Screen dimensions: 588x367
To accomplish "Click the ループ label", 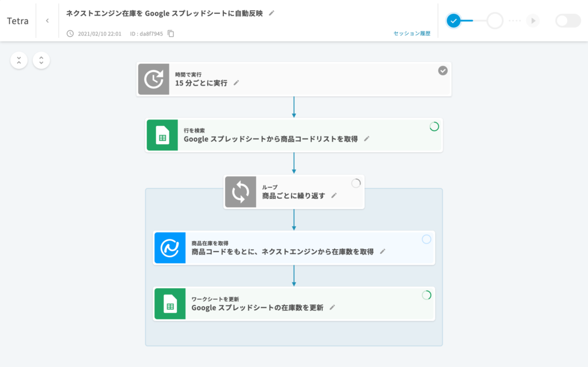I will [270, 187].
